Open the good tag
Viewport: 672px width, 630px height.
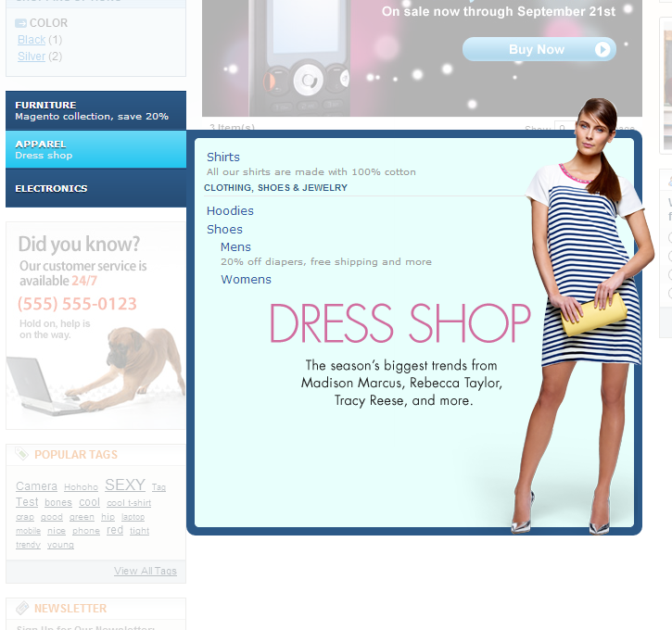(x=52, y=517)
